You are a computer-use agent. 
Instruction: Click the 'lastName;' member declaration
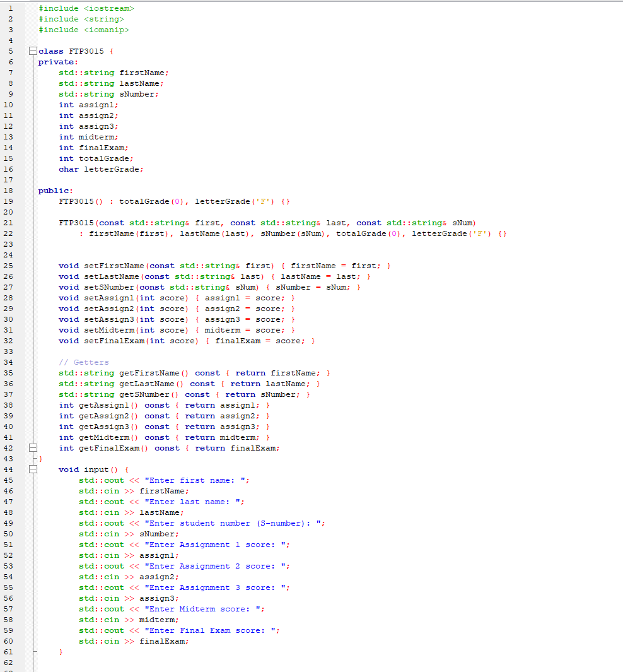pyautogui.click(x=141, y=83)
